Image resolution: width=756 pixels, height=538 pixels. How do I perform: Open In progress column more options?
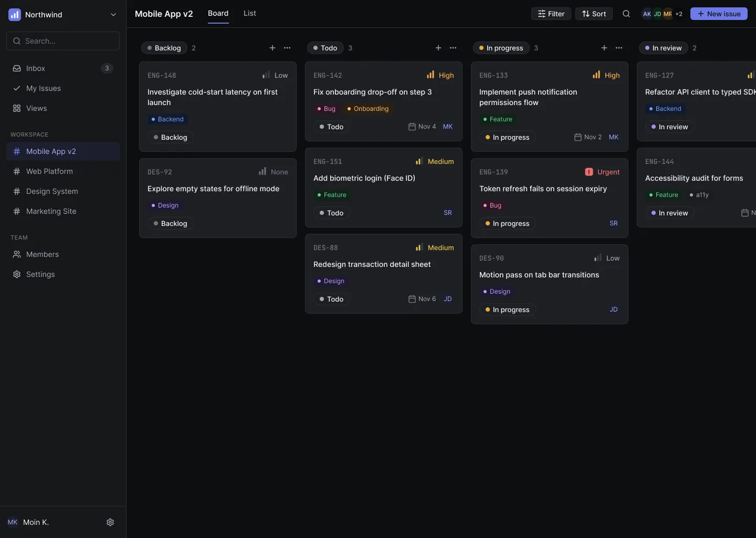click(x=619, y=48)
